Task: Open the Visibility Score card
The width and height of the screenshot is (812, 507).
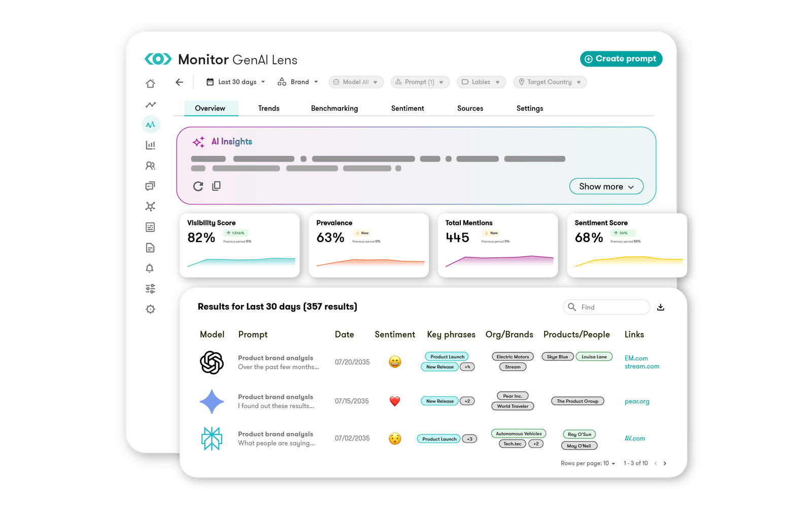Action: point(240,245)
